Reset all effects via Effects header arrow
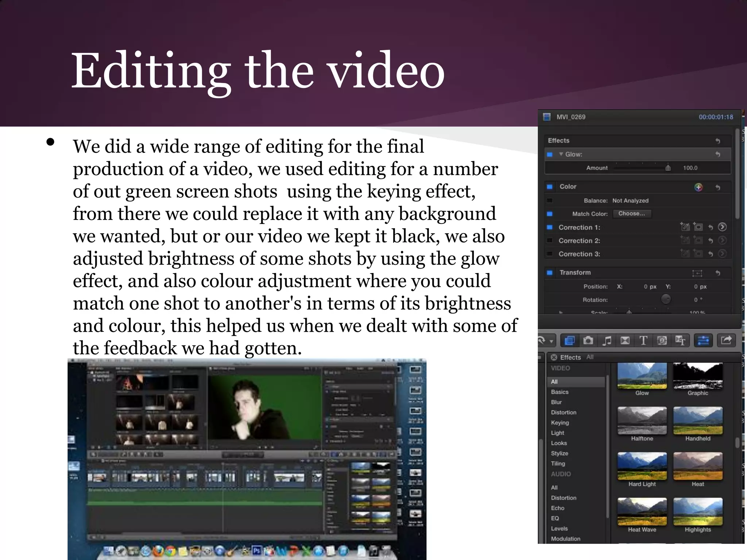The width and height of the screenshot is (747, 560). click(x=717, y=141)
